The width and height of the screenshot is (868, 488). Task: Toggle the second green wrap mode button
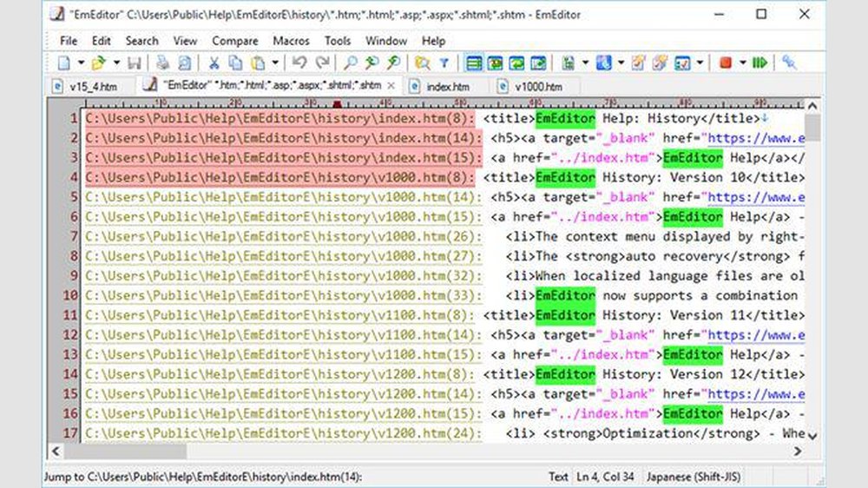pyautogui.click(x=496, y=63)
